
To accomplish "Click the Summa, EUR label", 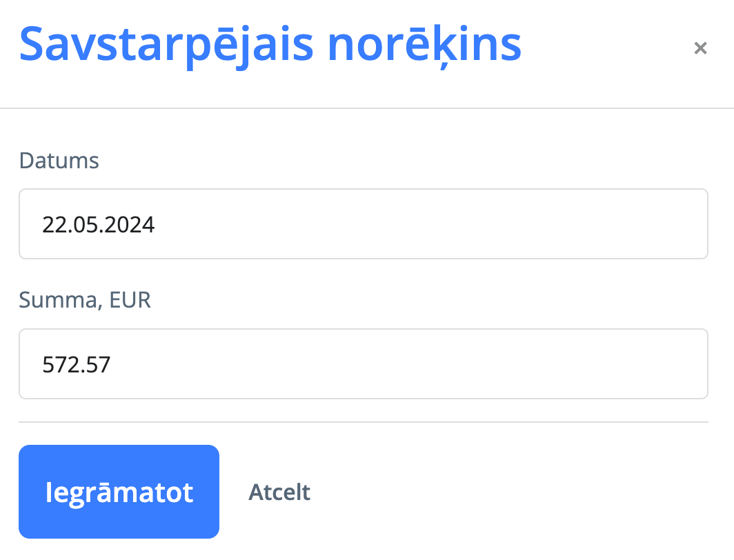I will point(85,300).
